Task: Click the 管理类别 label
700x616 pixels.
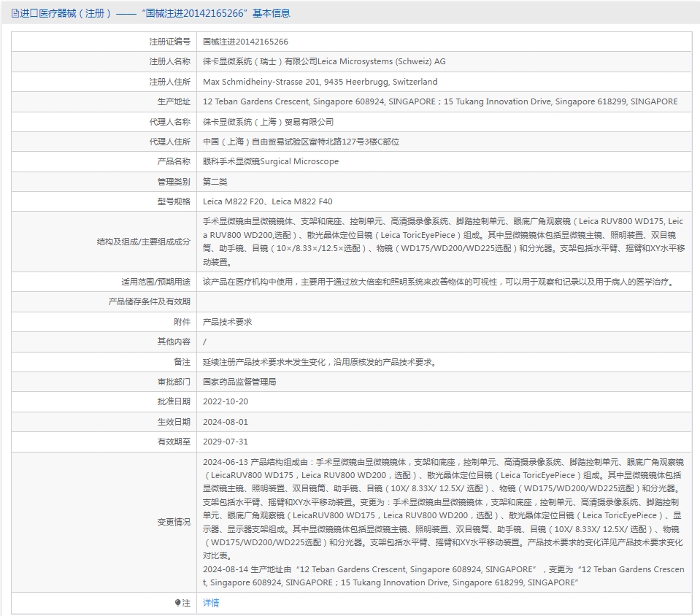Action: (x=174, y=182)
